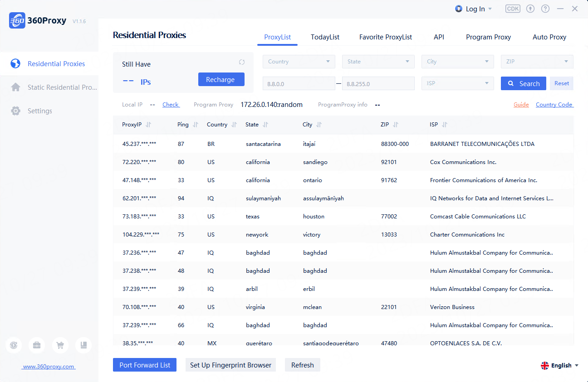Click the Reset button
Screen dimensions: 588x382
[x=562, y=83]
